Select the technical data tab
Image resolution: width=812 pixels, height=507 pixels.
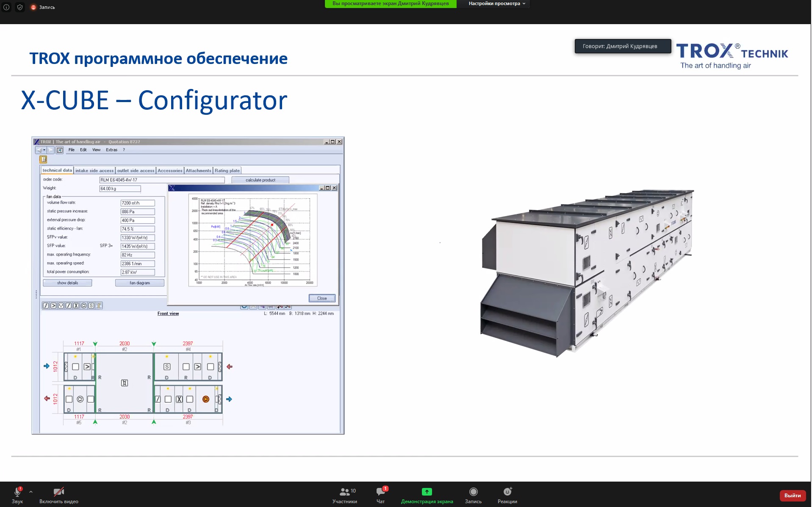(x=57, y=170)
